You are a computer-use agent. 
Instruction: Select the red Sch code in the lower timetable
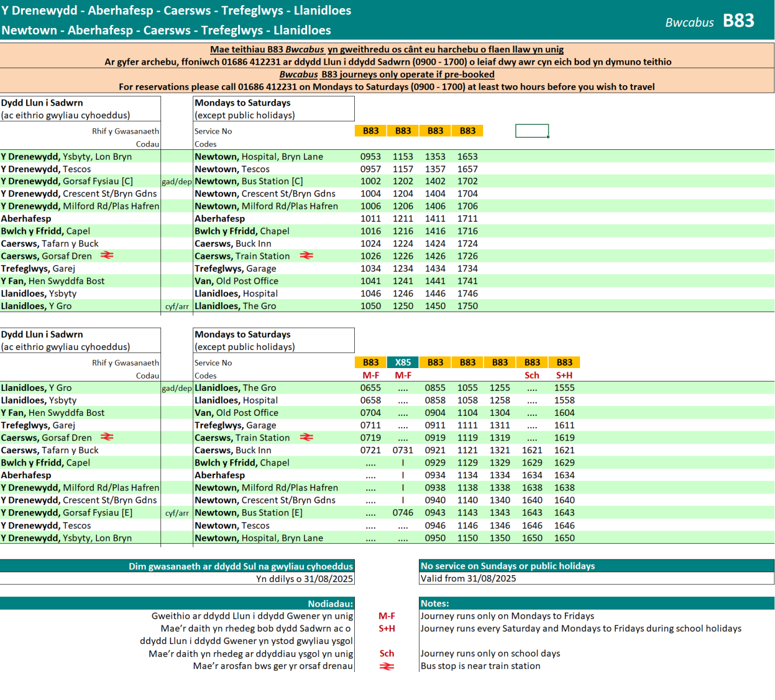532,376
